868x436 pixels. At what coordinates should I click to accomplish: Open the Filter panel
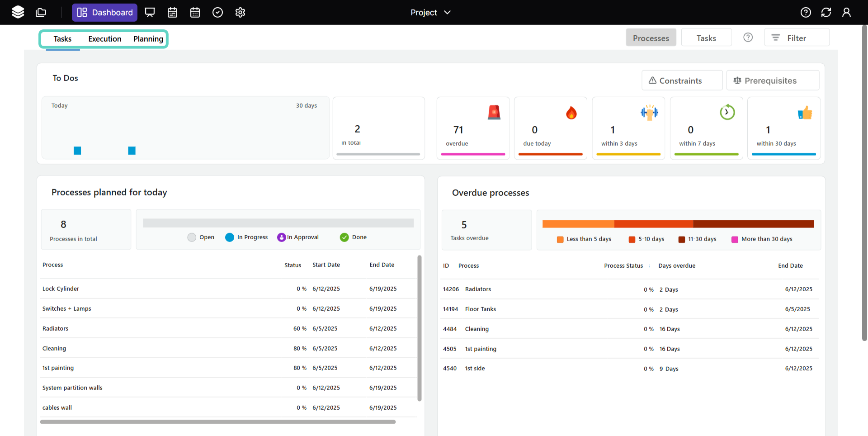click(x=797, y=38)
